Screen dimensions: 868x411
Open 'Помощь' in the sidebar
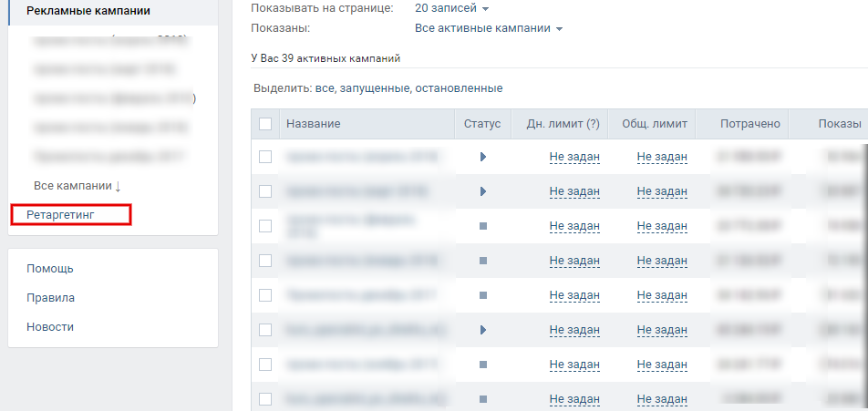(50, 269)
